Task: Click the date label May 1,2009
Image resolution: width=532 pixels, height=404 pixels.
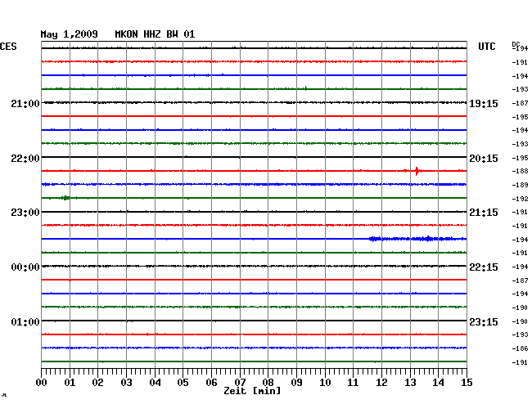Action: click(x=69, y=34)
